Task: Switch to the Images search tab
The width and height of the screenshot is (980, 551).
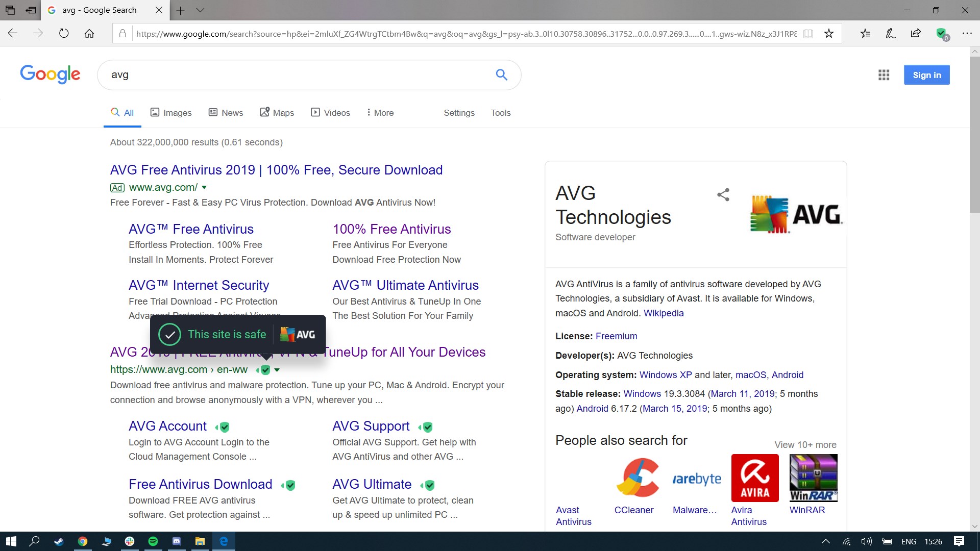Action: [x=171, y=113]
